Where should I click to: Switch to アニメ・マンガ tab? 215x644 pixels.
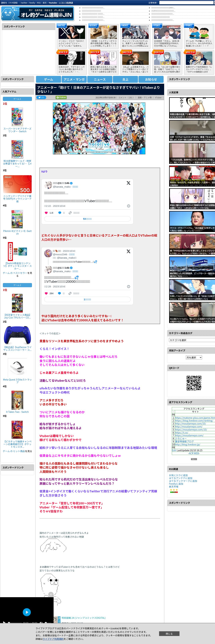(x=74, y=79)
